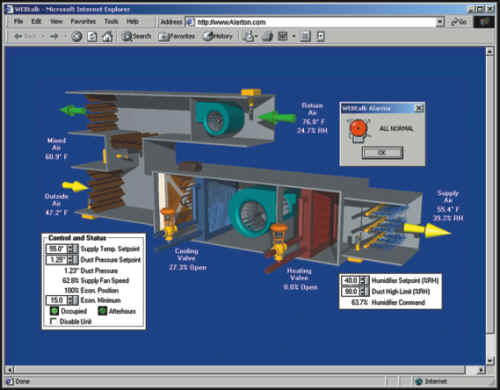Click the Refresh page icon

pos(92,36)
